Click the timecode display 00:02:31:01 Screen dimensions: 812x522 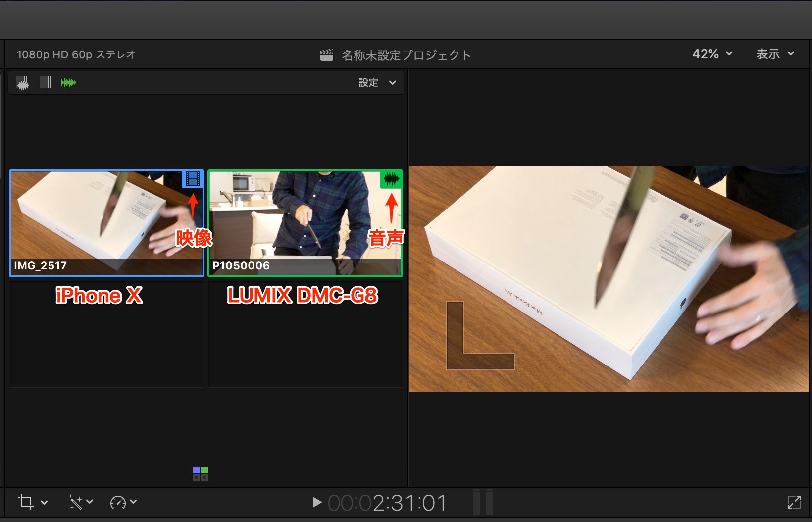(387, 503)
